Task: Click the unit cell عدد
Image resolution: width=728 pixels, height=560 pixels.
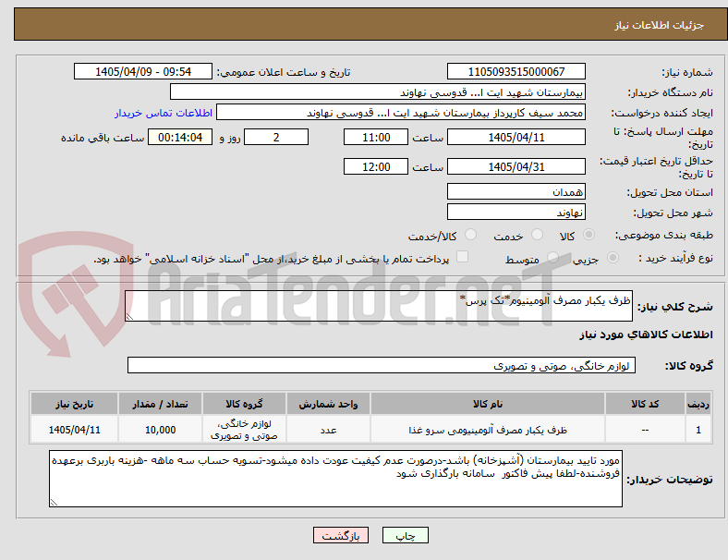Action: (328, 431)
